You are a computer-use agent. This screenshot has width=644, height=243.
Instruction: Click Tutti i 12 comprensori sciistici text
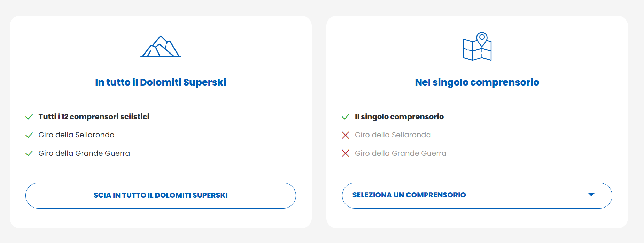(x=94, y=117)
